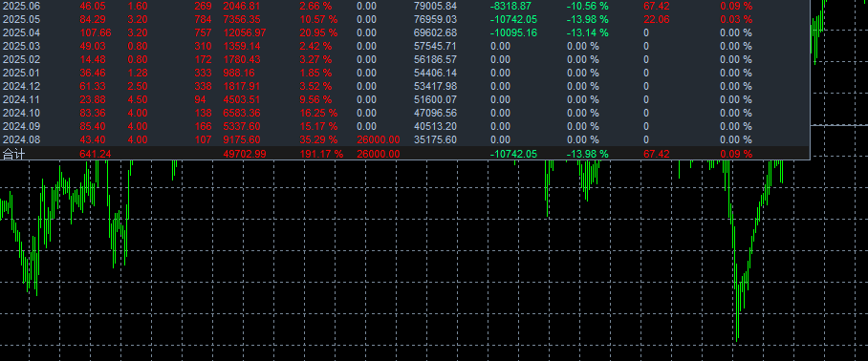Click -10742.05 in the 2025.05 row
The image size is (868, 361).
click(513, 19)
